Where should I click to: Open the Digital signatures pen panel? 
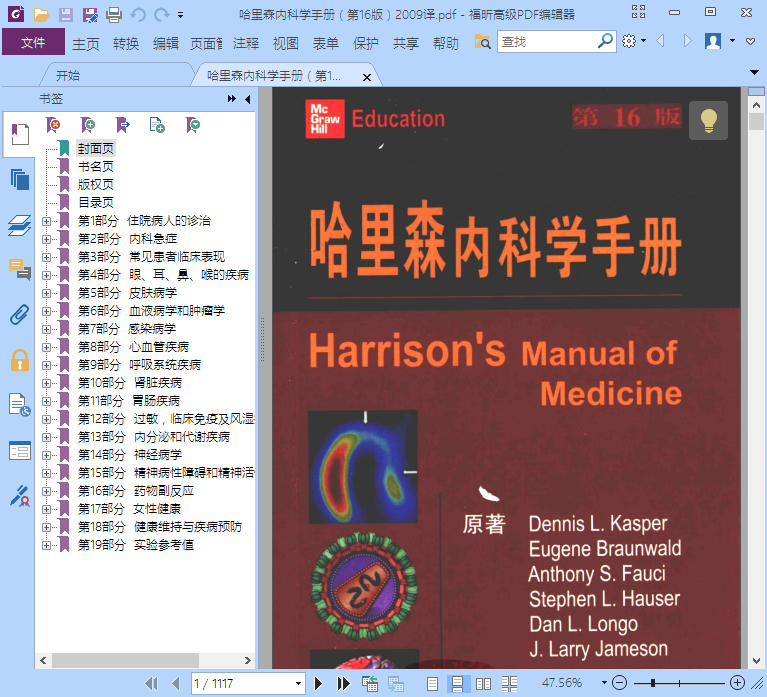(x=20, y=495)
